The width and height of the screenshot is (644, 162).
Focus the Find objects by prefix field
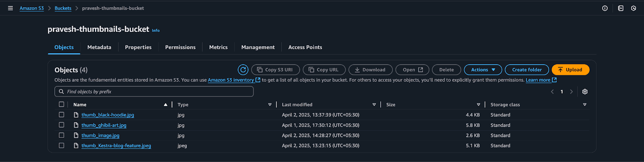click(154, 92)
